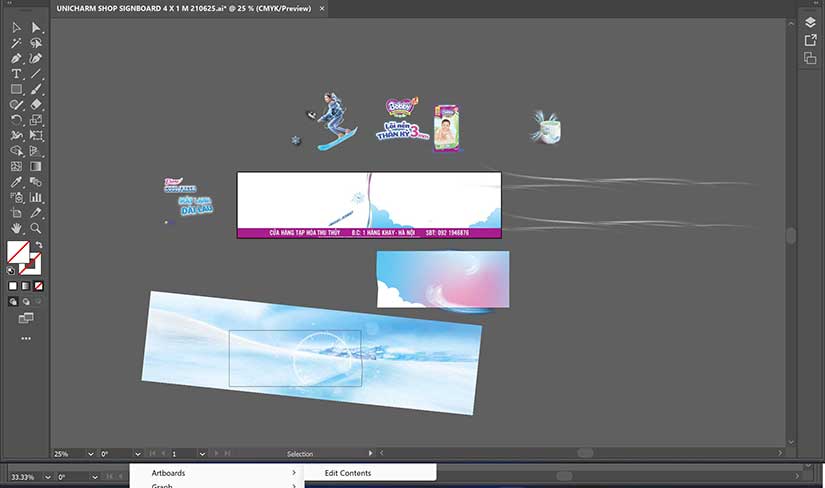Select the Shaper tool
825x488 pixels.
click(16, 105)
